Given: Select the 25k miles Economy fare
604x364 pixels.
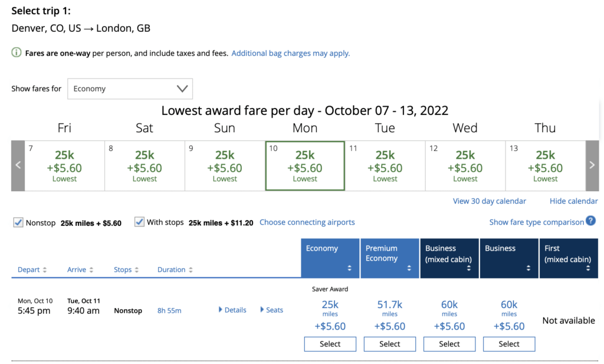Looking at the screenshot, I should (330, 344).
